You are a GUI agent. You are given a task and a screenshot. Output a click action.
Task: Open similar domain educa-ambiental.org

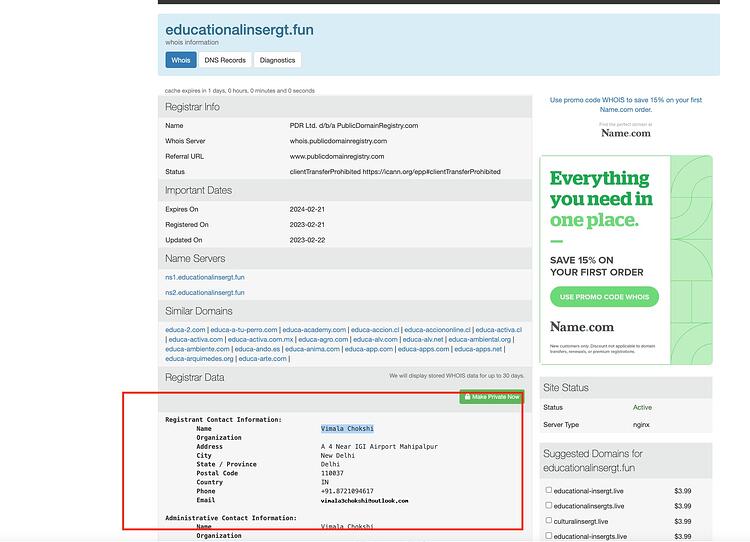pos(479,339)
